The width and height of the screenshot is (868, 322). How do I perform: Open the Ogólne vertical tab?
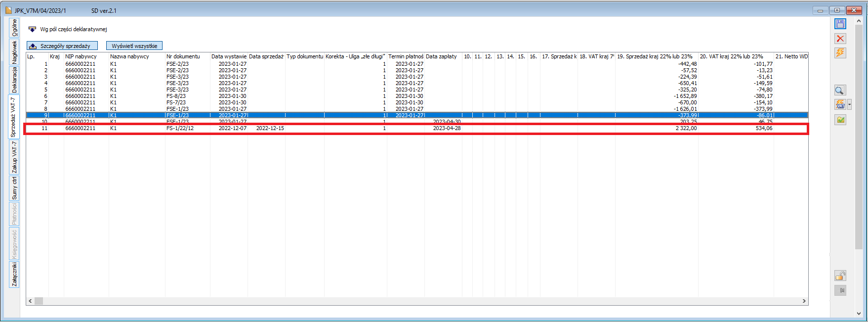(14, 28)
